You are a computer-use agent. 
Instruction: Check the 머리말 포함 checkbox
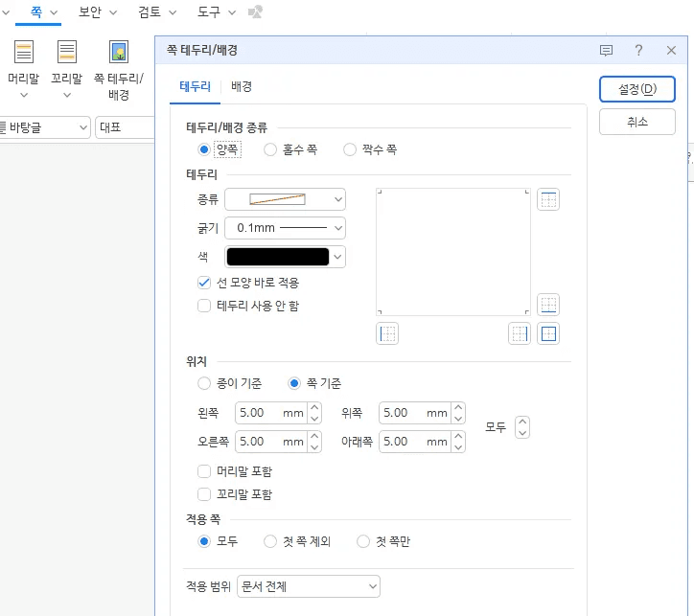click(203, 471)
